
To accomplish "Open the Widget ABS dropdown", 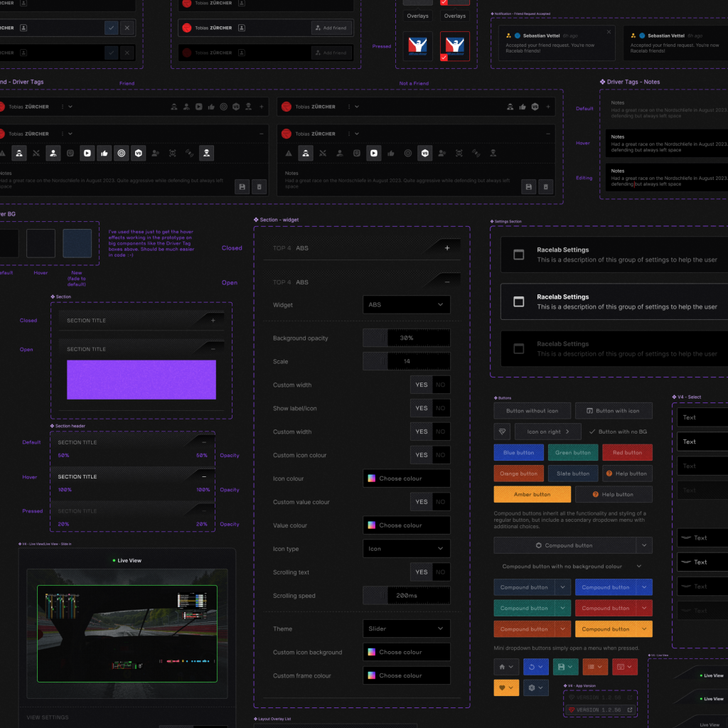I will coord(406,304).
